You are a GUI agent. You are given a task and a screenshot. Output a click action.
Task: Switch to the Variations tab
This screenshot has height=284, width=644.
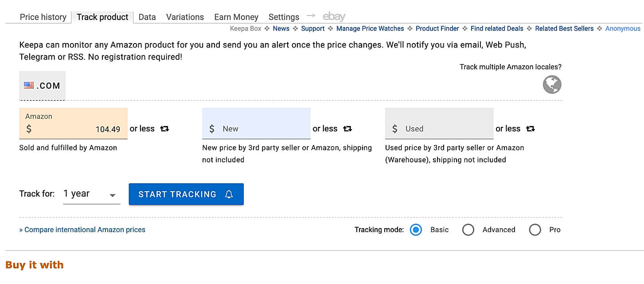185,17
